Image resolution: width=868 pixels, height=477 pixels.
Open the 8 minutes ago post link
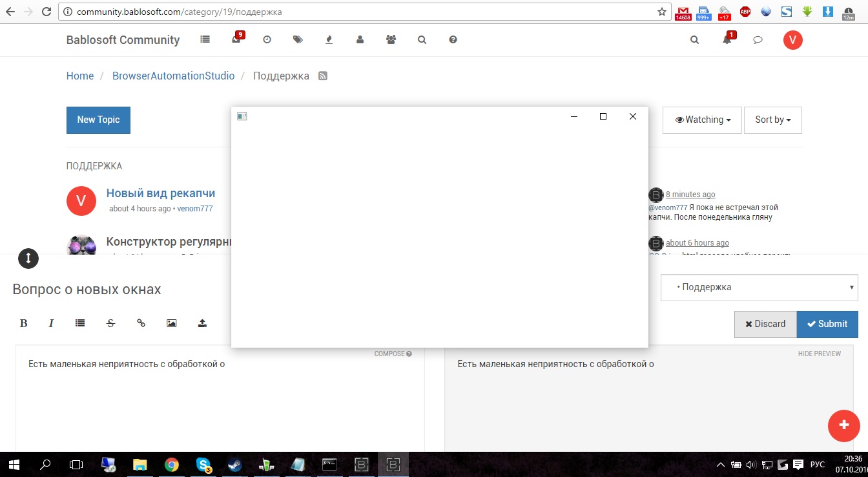[x=690, y=195]
